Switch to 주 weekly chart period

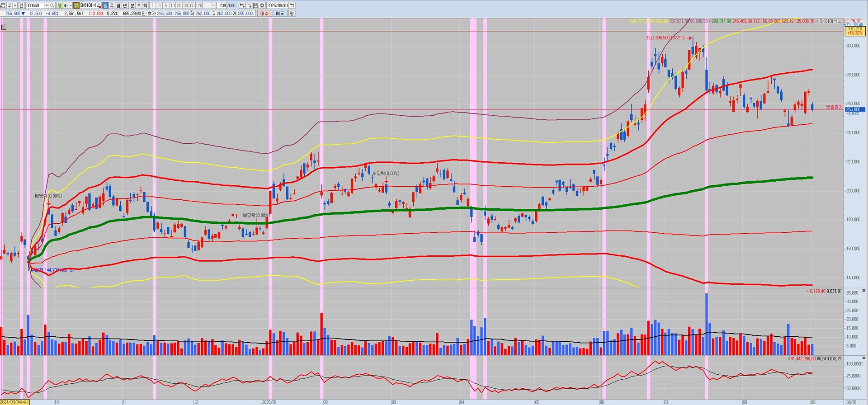click(112, 5)
